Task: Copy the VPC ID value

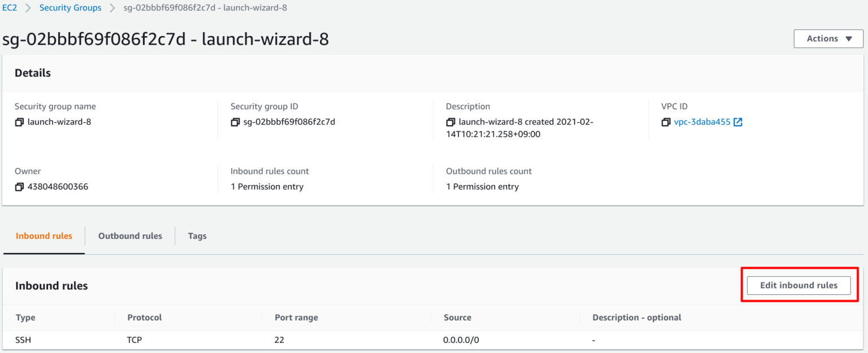Action: [666, 121]
